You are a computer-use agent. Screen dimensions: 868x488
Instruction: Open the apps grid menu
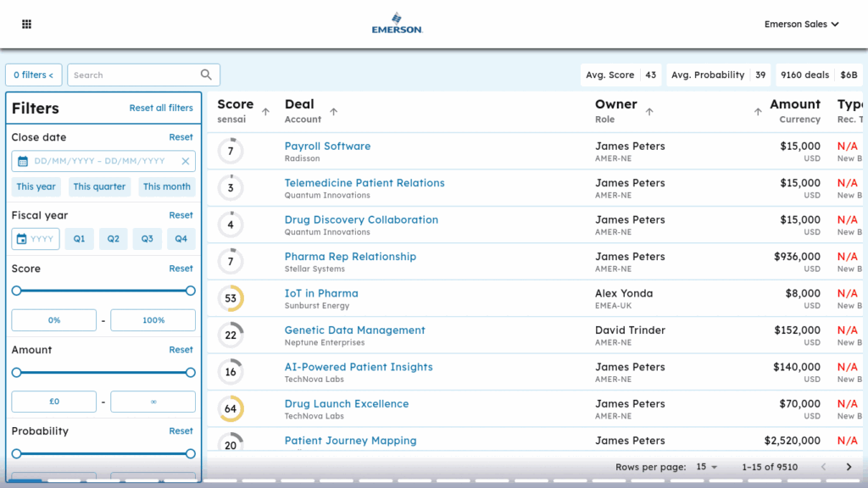coord(26,24)
